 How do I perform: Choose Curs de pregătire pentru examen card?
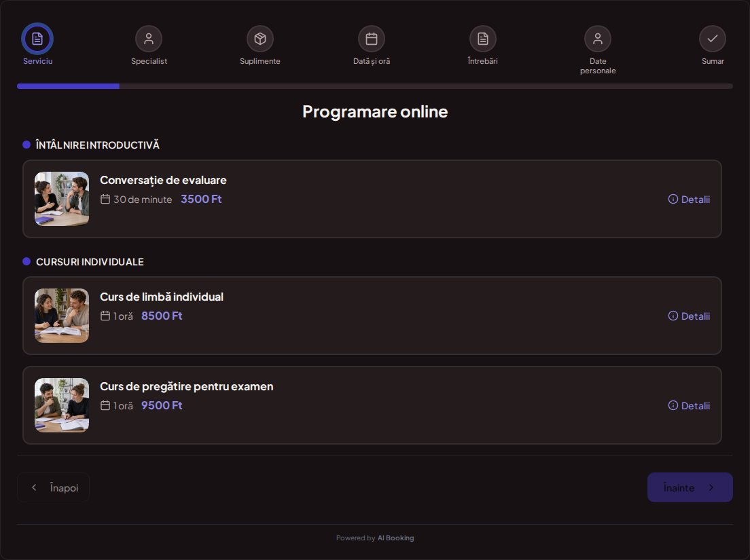point(372,405)
